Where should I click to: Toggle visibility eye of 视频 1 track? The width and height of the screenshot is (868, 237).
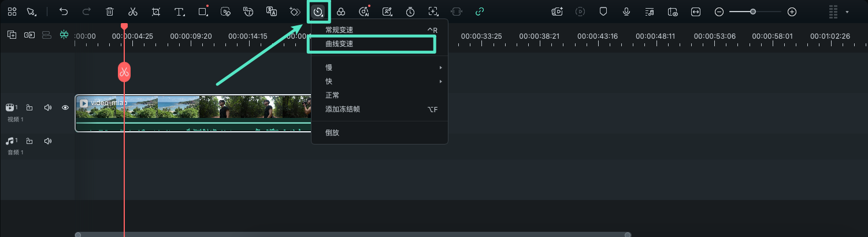click(x=65, y=108)
